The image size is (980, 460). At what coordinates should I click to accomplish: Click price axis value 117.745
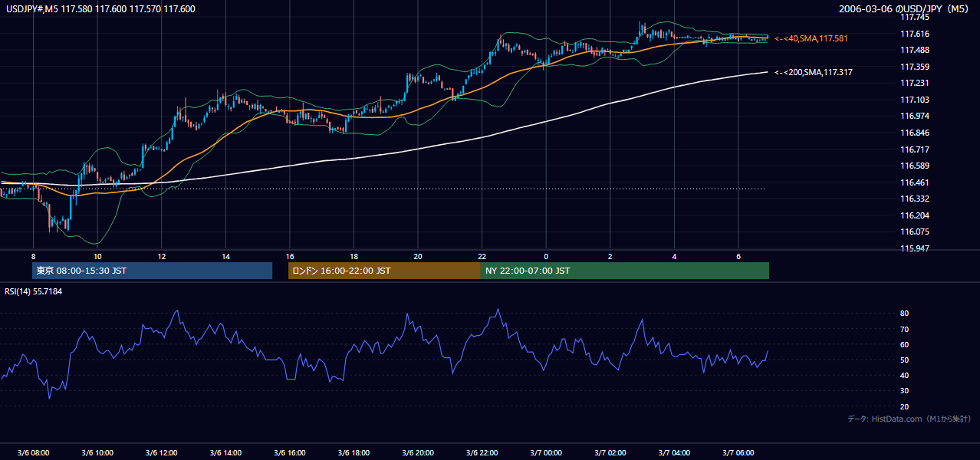[916, 17]
